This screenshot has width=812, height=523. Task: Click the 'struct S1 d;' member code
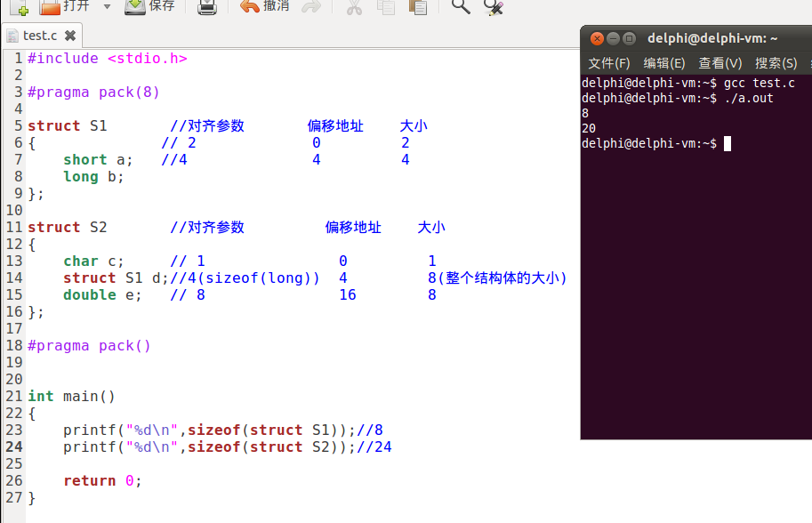pos(116,278)
